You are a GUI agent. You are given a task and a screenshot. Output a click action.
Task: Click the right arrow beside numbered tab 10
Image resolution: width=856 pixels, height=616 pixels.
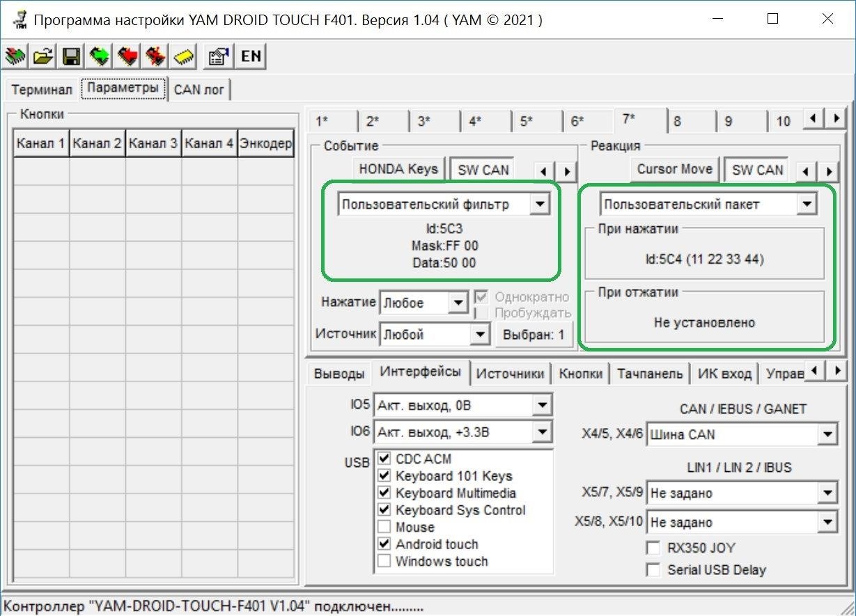pyautogui.click(x=834, y=119)
